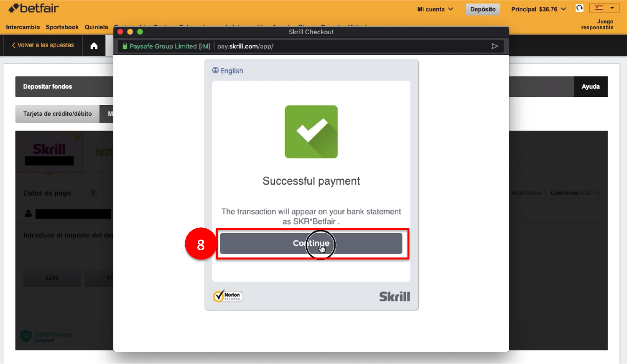Click the user icon under Datos de pago
The width and height of the screenshot is (627, 364).
click(28, 214)
